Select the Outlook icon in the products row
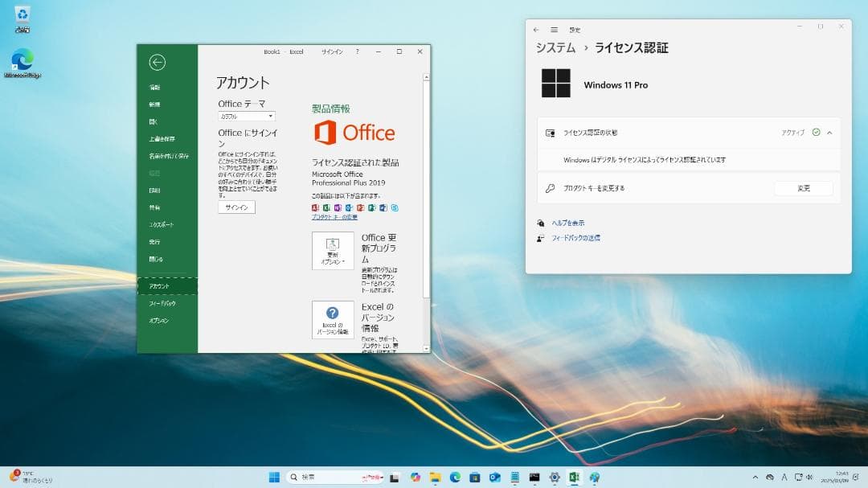The width and height of the screenshot is (868, 488). click(x=349, y=207)
